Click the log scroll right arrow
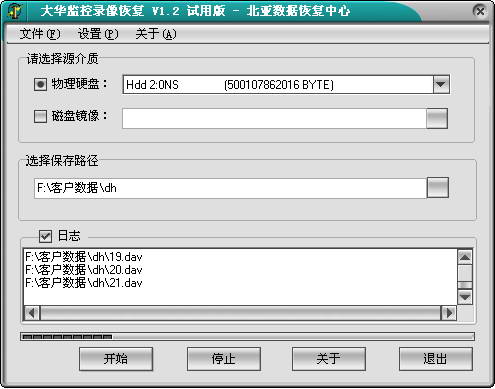This screenshot has height=389, width=495. (x=449, y=313)
